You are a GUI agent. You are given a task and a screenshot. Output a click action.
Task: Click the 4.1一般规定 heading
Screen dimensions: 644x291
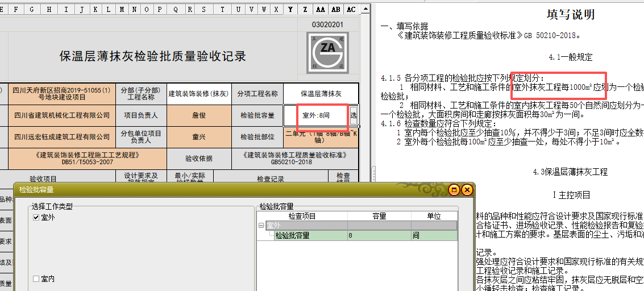(x=571, y=57)
